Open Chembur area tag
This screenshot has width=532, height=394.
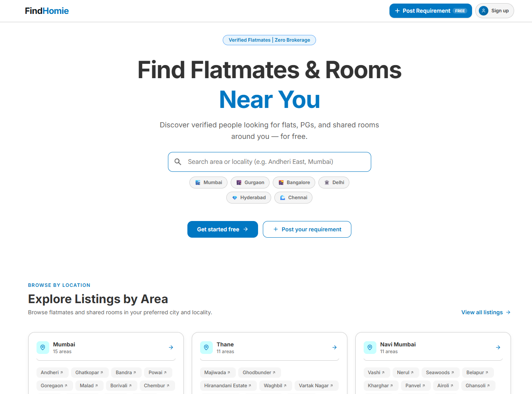point(157,386)
